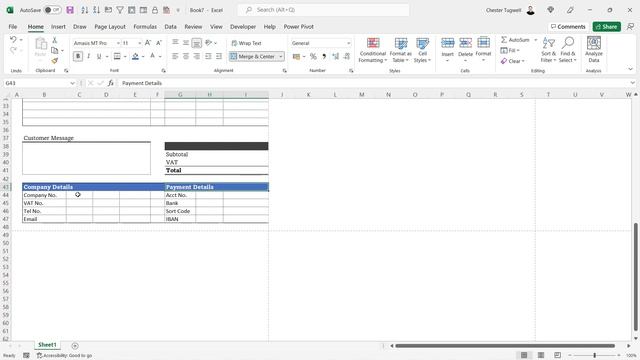Apply percent style to the cell
The image size is (640, 360).
pos(313,56)
